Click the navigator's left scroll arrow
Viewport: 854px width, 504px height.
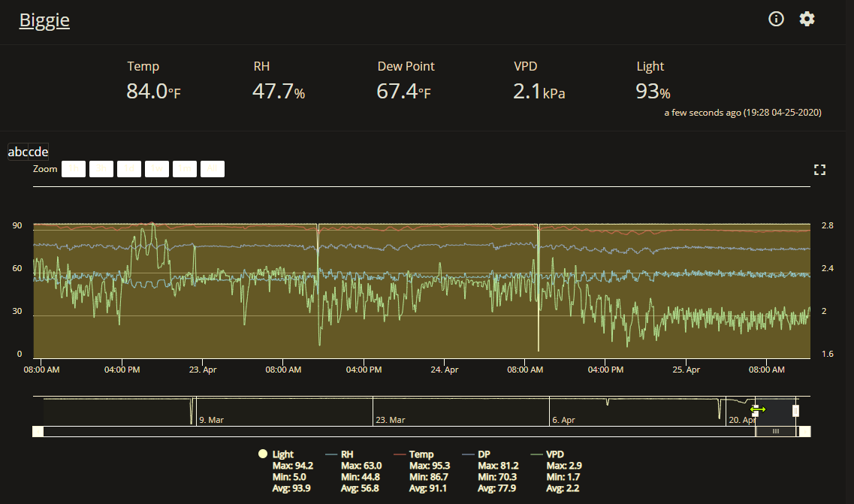tap(38, 432)
